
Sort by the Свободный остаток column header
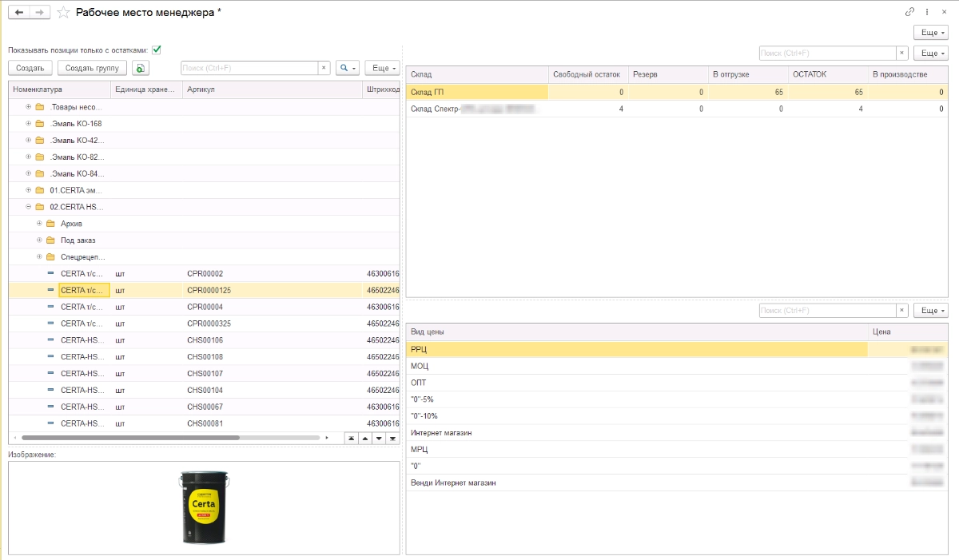click(587, 74)
